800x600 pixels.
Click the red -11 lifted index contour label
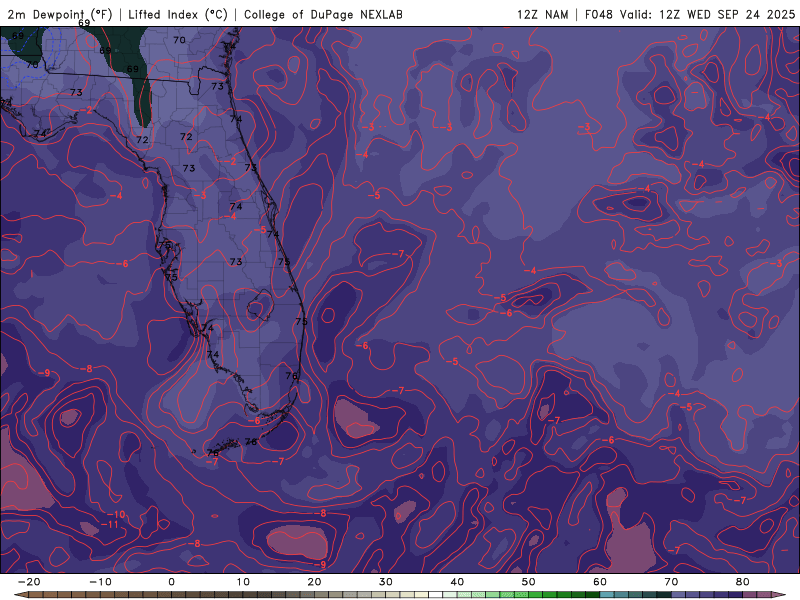[x=110, y=524]
